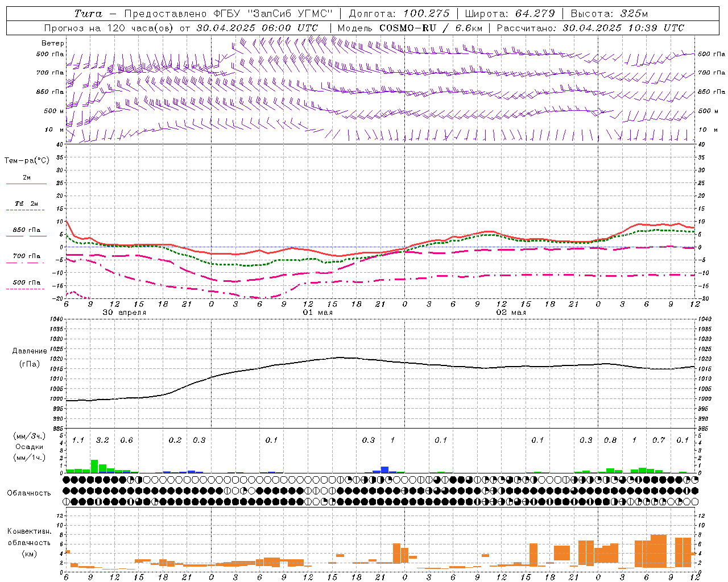Click the "Конвективн." convective cloud label

(29, 531)
